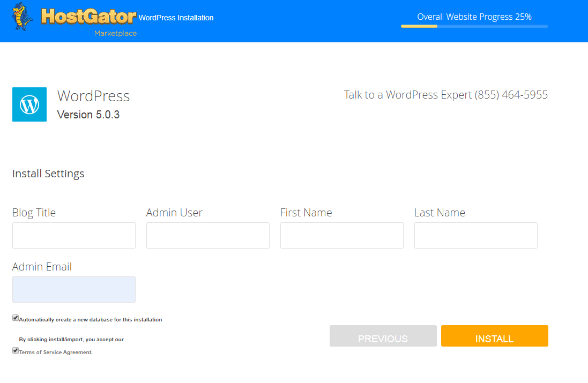Viewport: 588px width, 383px height.
Task: Uncheck the Terms of Service acceptance checkbox
Action: tap(16, 350)
